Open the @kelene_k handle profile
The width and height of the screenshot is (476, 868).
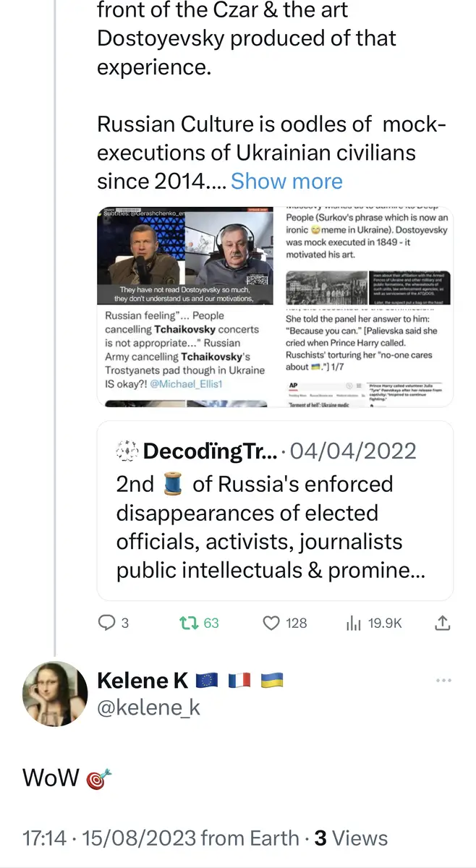(148, 708)
